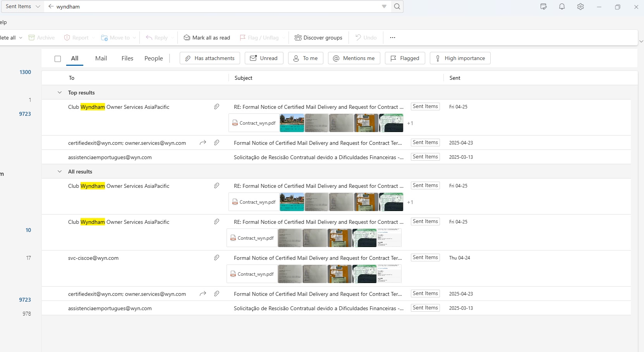Toggle the Has attachments filter

tap(210, 58)
